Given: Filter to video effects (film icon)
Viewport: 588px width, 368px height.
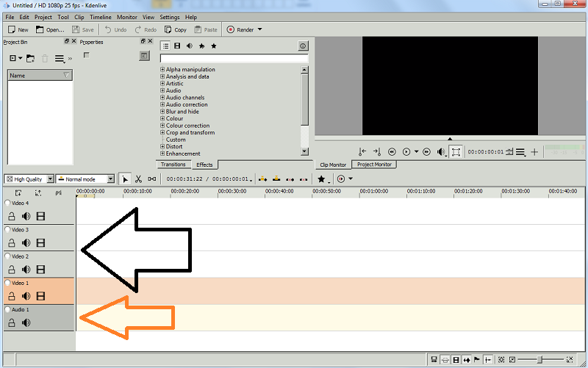Looking at the screenshot, I should (177, 46).
